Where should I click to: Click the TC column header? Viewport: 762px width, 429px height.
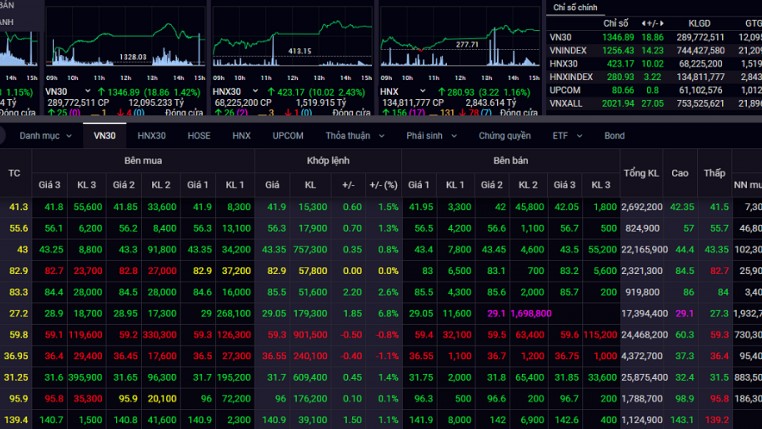click(x=14, y=172)
